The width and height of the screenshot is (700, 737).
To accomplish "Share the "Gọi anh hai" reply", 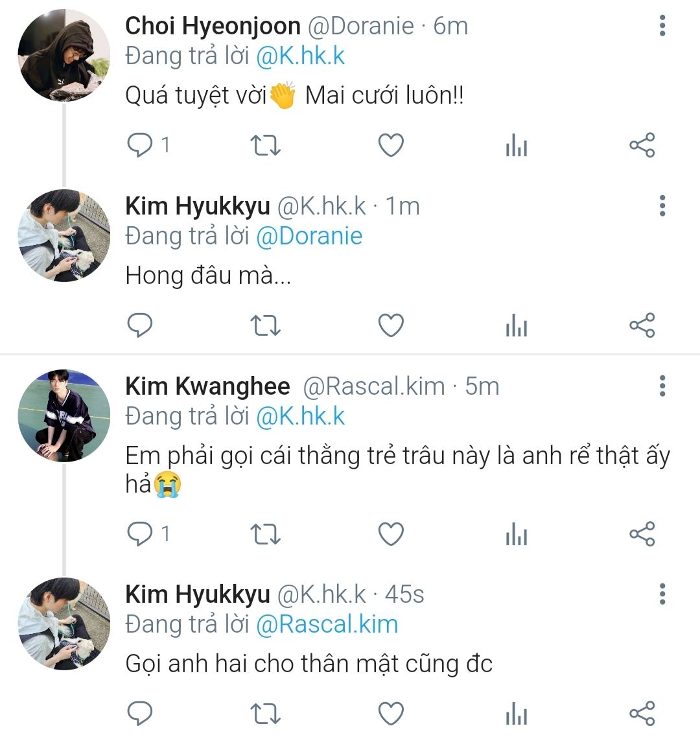I will pyautogui.click(x=642, y=714).
